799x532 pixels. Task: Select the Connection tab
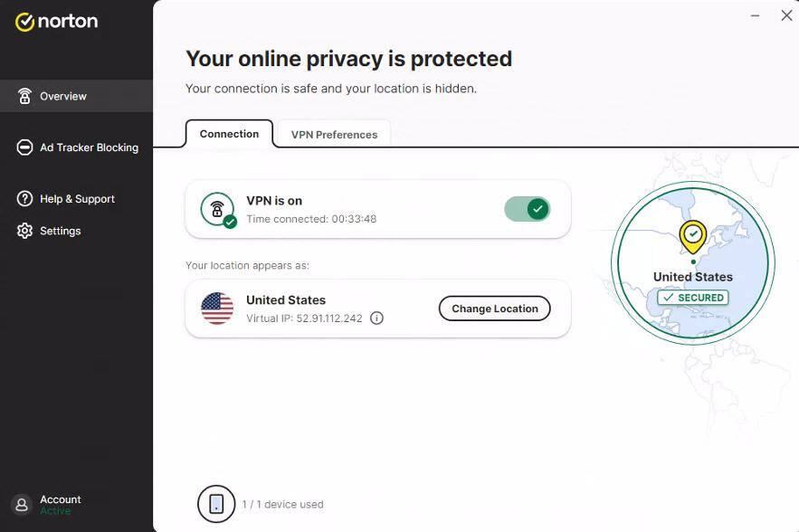click(229, 134)
